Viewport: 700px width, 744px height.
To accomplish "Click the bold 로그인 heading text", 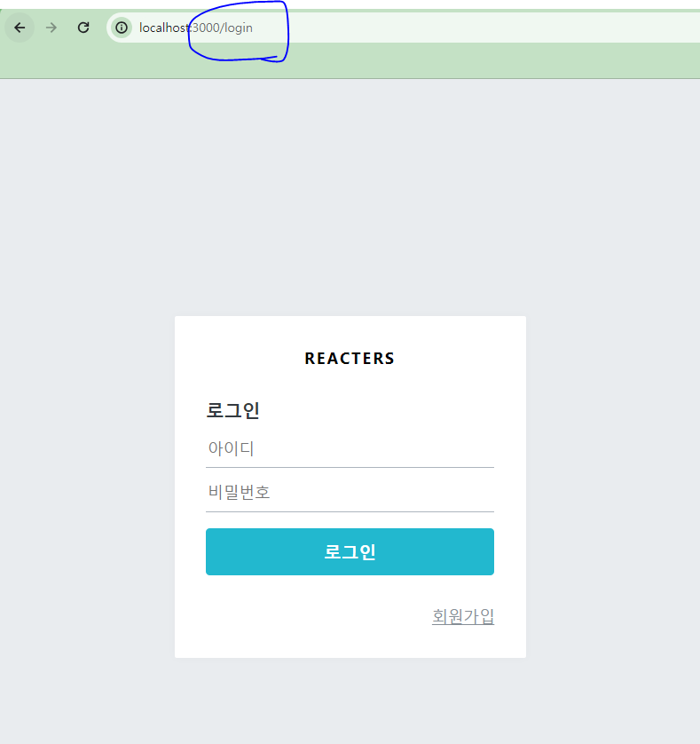I will [x=232, y=410].
